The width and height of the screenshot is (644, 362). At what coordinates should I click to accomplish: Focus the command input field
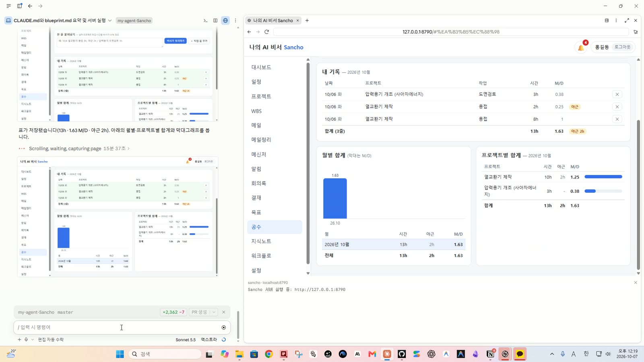click(x=117, y=327)
